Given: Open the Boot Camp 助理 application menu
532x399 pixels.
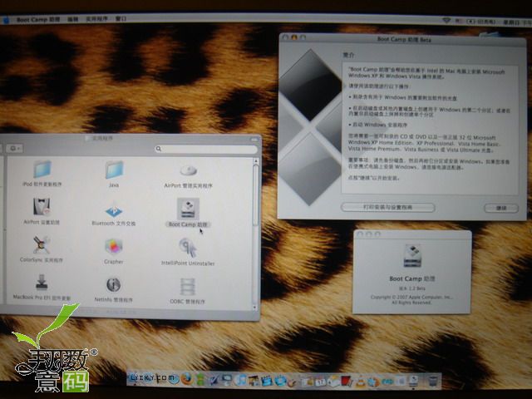Looking at the screenshot, I should [x=38, y=20].
